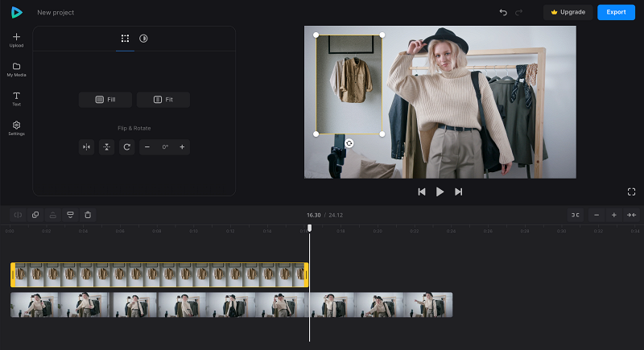
Task: Open the Upload panel
Action: [x=16, y=40]
